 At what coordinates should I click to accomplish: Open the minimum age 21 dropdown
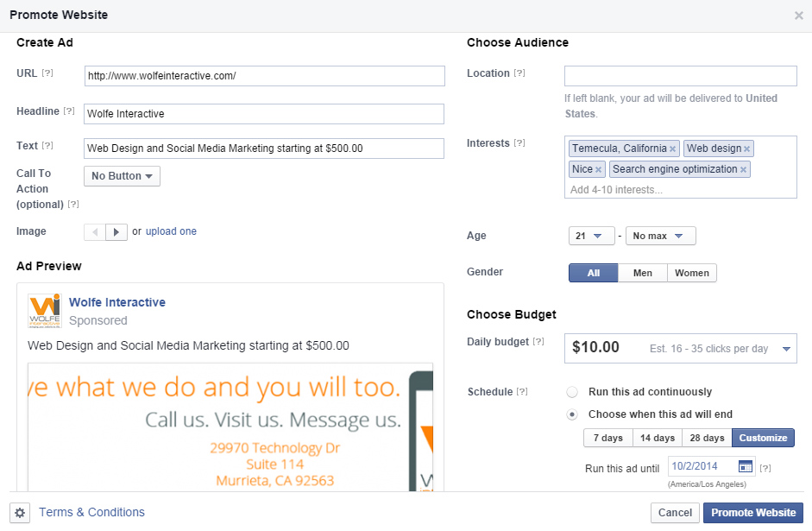coord(591,237)
